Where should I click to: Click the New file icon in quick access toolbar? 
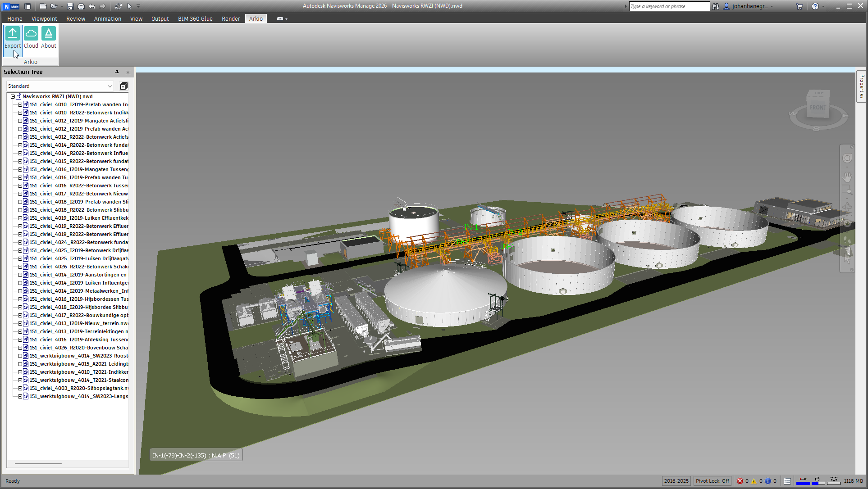pos(43,6)
